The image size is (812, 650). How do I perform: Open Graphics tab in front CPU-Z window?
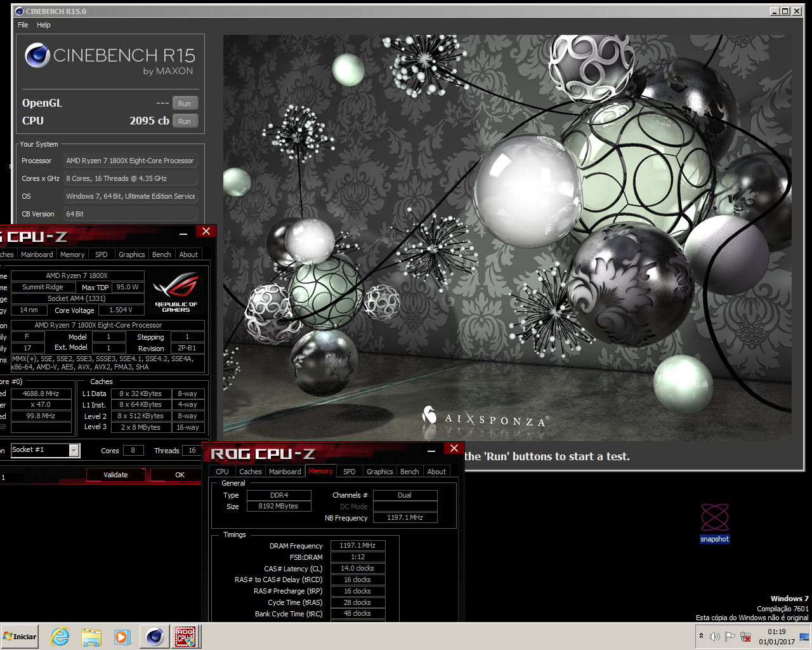pos(380,472)
